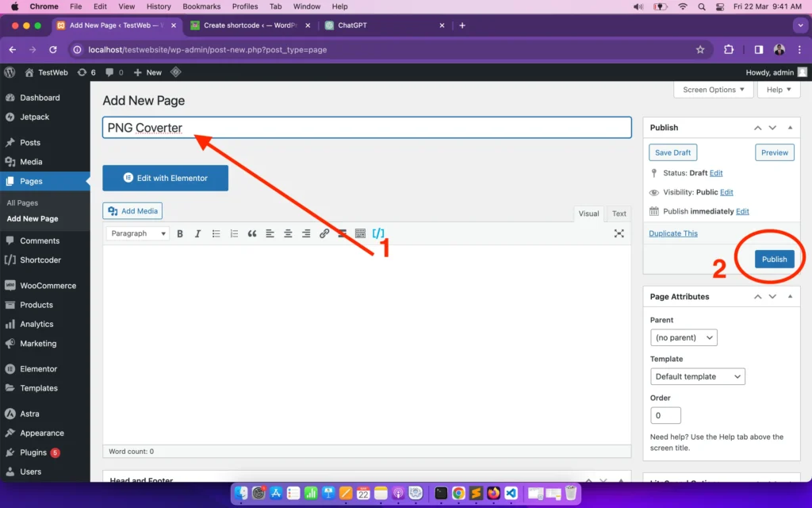Click the Publish button
The image size is (812, 508).
coord(774,260)
